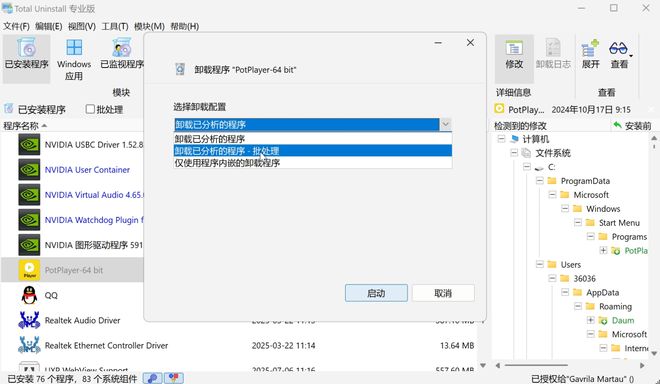Viewport: 660px width, 384px height.
Task: Open the 工具(T) menu
Action: [x=114, y=26]
